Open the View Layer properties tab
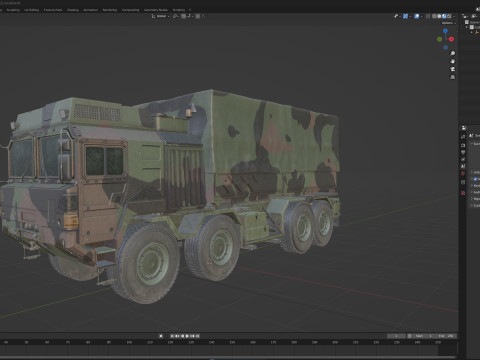 click(463, 159)
